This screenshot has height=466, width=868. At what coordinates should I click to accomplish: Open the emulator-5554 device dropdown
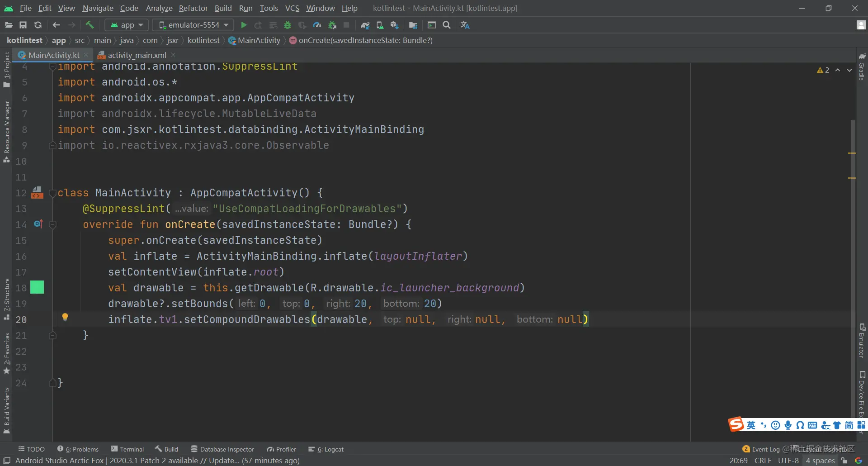(193, 25)
